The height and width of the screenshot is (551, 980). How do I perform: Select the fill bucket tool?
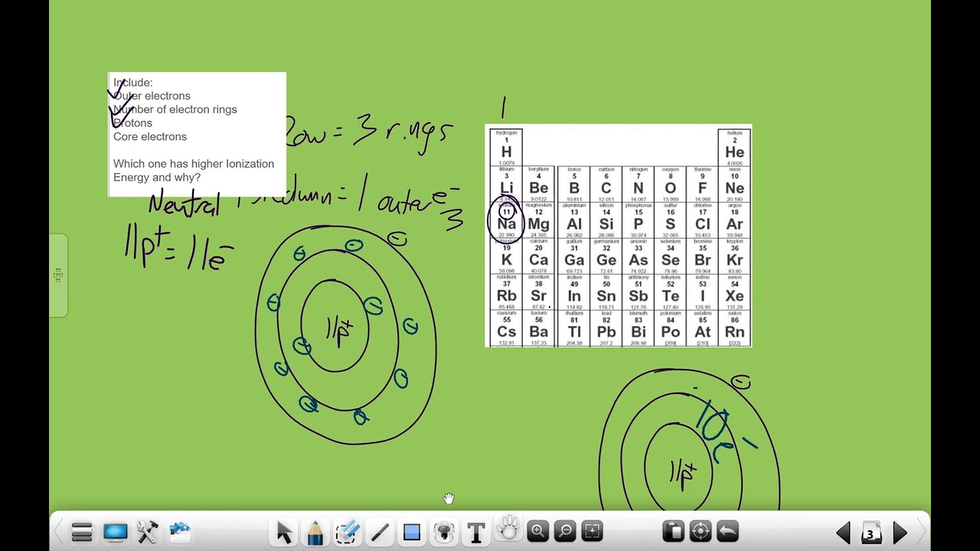click(444, 532)
